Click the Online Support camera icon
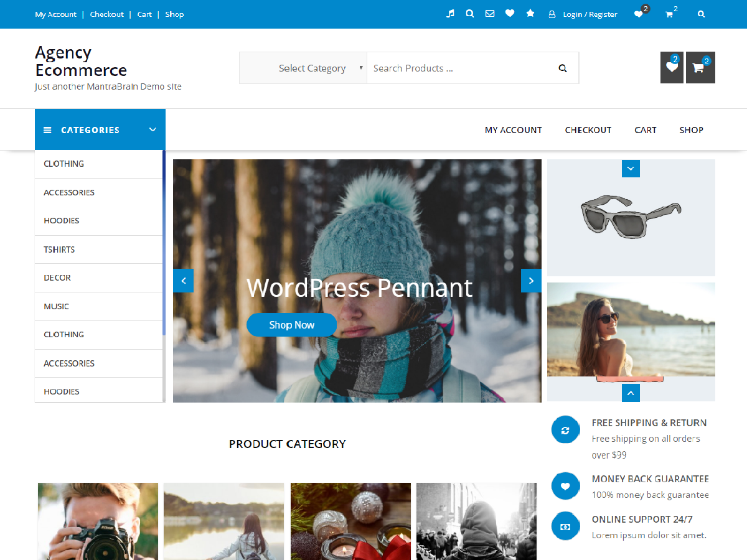 (x=565, y=526)
